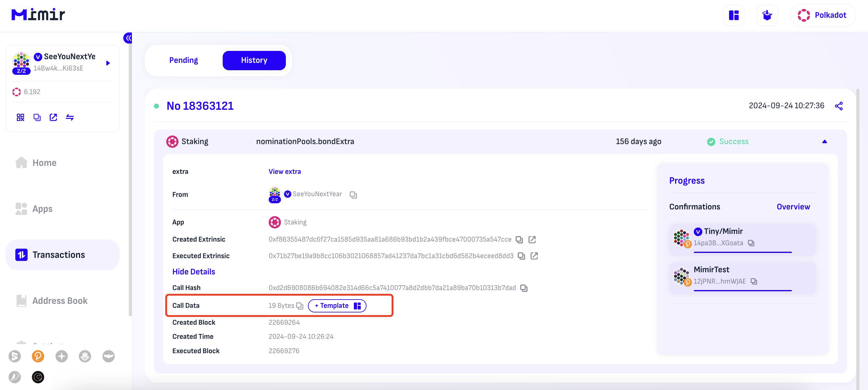Hide Details of the transaction
The height and width of the screenshot is (390, 868).
[194, 271]
